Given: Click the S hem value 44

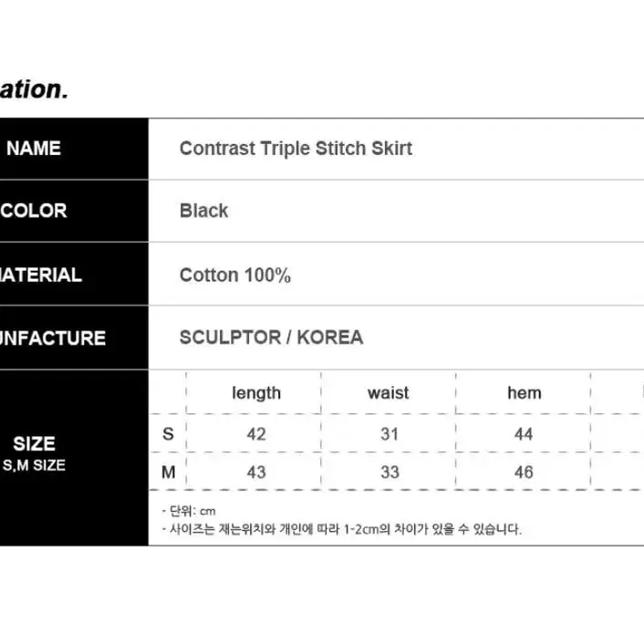Looking at the screenshot, I should click(x=524, y=434).
